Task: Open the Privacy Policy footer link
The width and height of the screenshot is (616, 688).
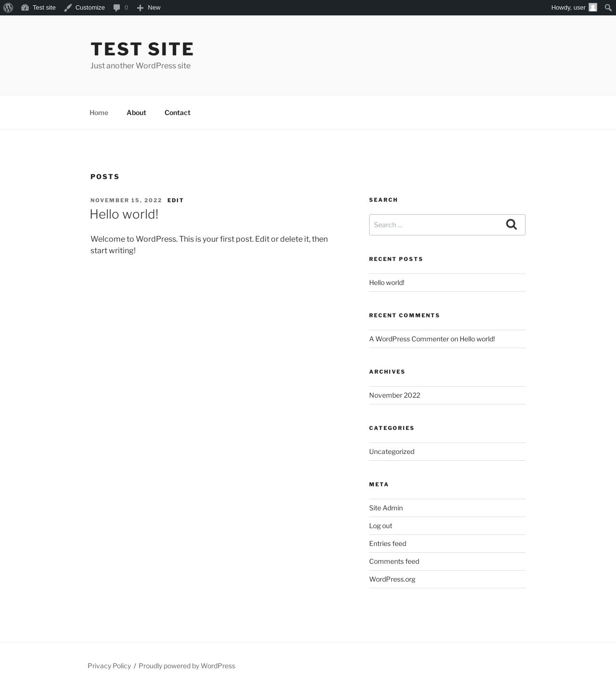Action: (x=109, y=666)
